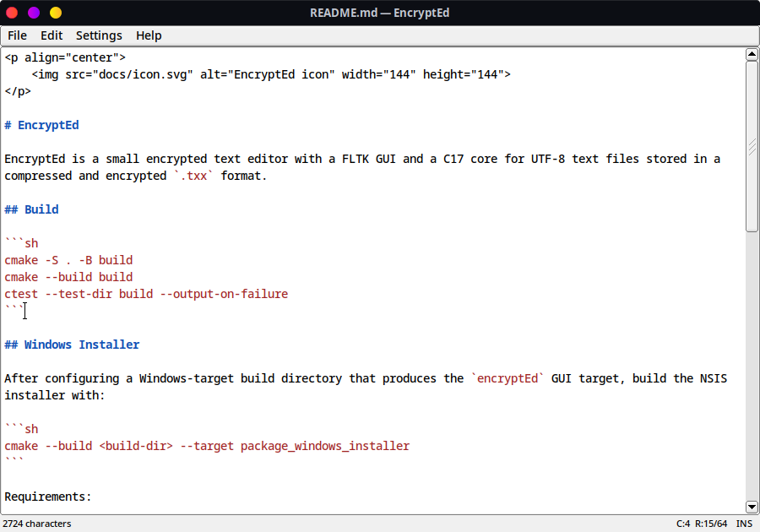Viewport: 760px width, 532px height.
Task: Click the 'cmake --build build' line
Action: (68, 277)
